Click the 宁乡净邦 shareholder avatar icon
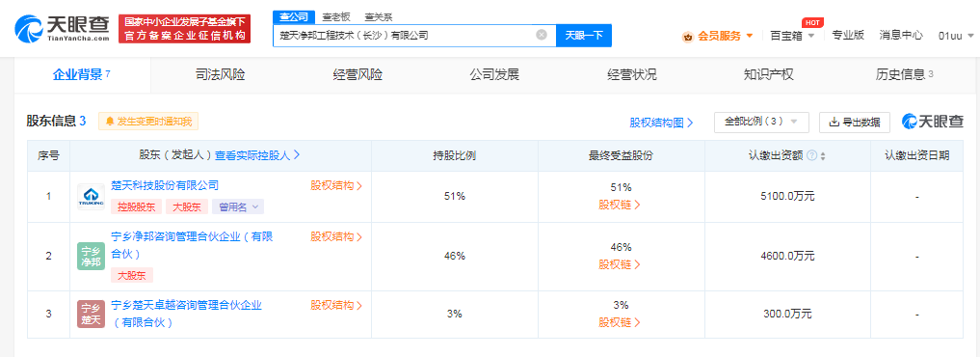 (x=91, y=257)
